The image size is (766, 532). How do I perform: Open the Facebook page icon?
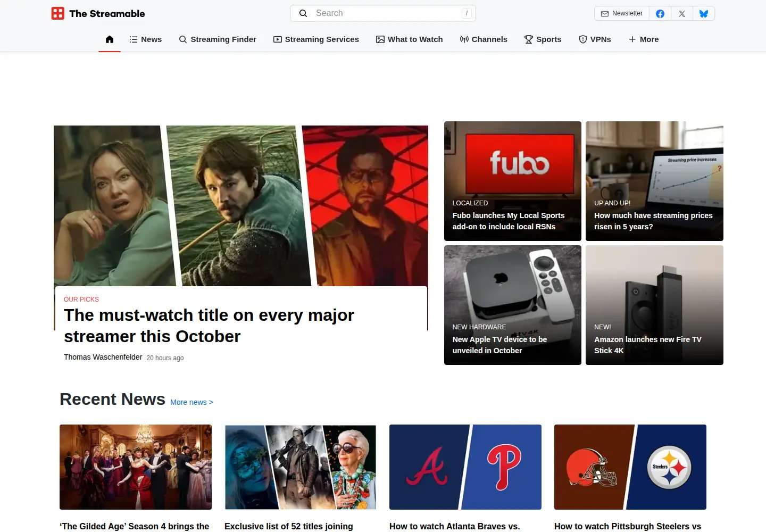(x=660, y=14)
